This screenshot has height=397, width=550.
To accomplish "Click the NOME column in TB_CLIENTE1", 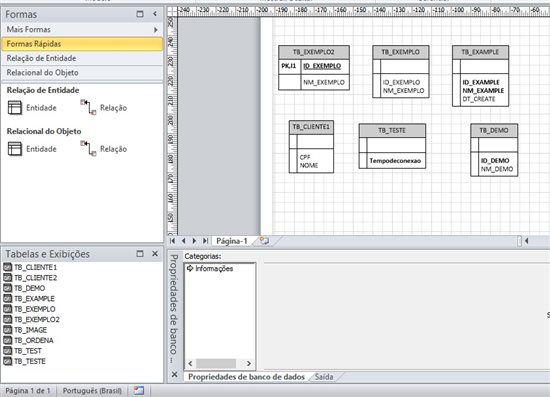I will coord(309,165).
